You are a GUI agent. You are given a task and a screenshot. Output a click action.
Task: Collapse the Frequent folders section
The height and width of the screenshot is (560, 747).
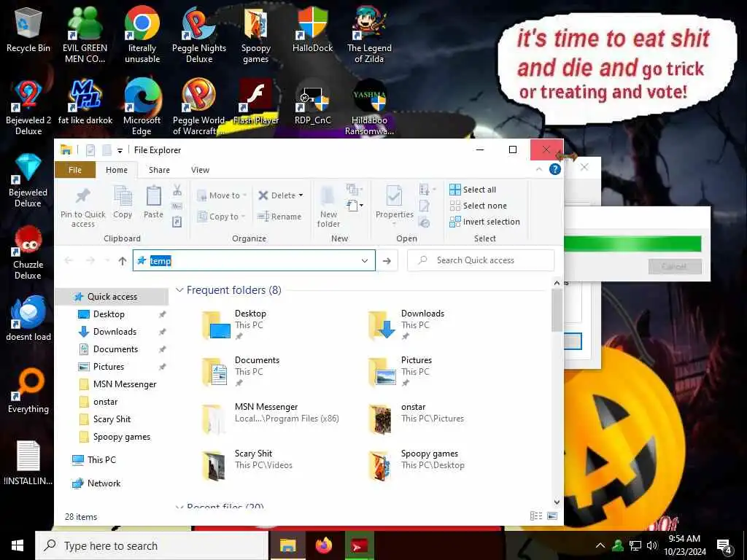click(x=179, y=290)
